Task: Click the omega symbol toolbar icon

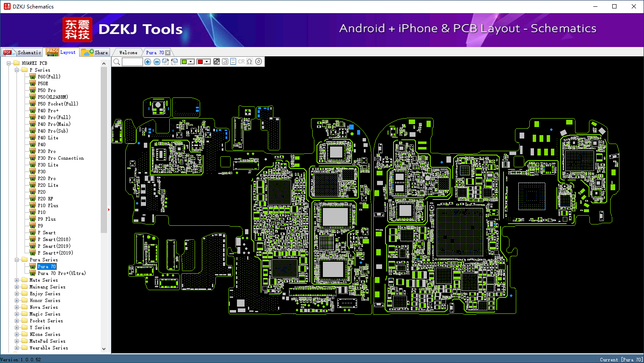Action: click(x=250, y=61)
